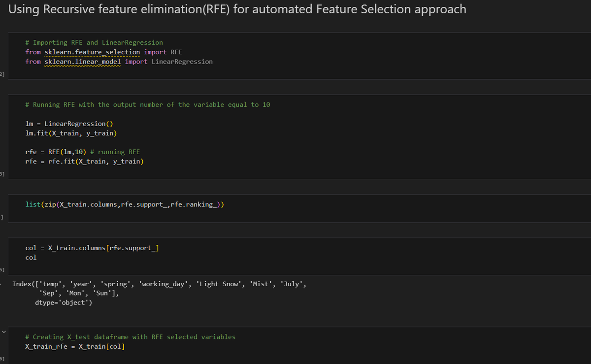The width and height of the screenshot is (591, 364).
Task: Click the dtype='object' output line
Action: (64, 302)
